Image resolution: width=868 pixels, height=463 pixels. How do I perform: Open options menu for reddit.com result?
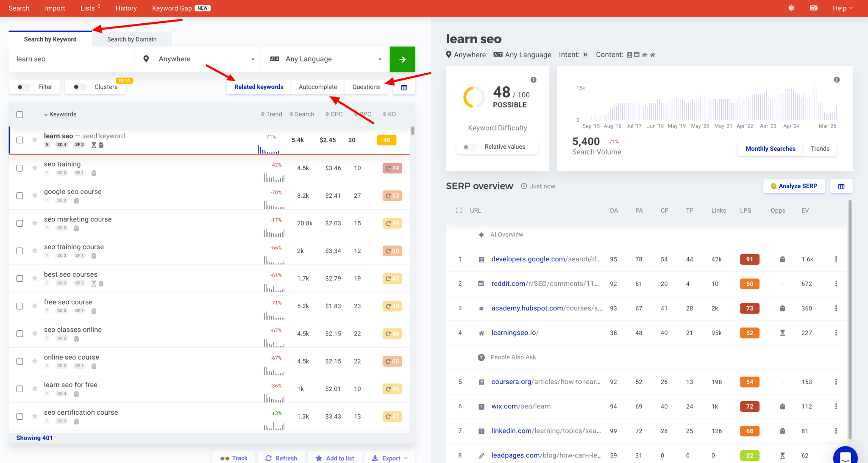pos(836,284)
